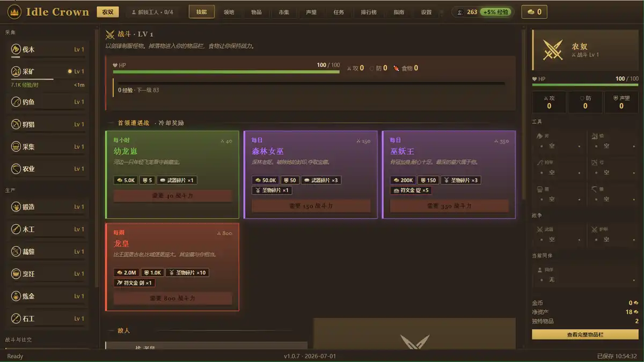644x362 pixels.
Task: Open the 领地 tab
Action: click(229, 12)
